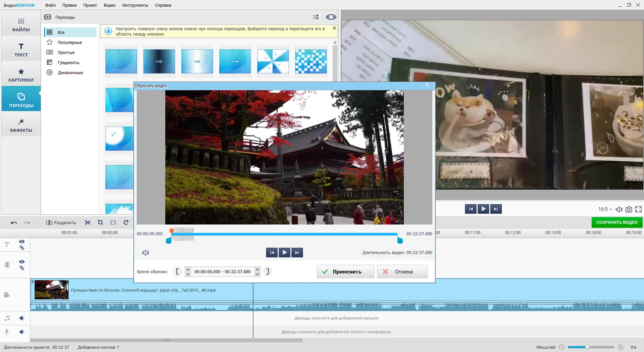Open the Эффекты sidebar section
This screenshot has width=644, height=352.
coord(21,125)
